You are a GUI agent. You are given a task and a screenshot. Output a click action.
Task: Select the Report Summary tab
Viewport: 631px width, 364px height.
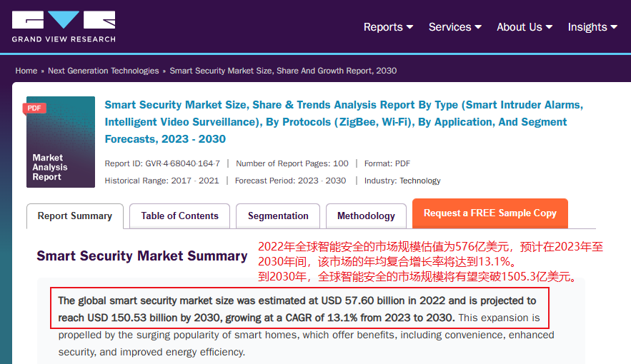click(x=75, y=216)
